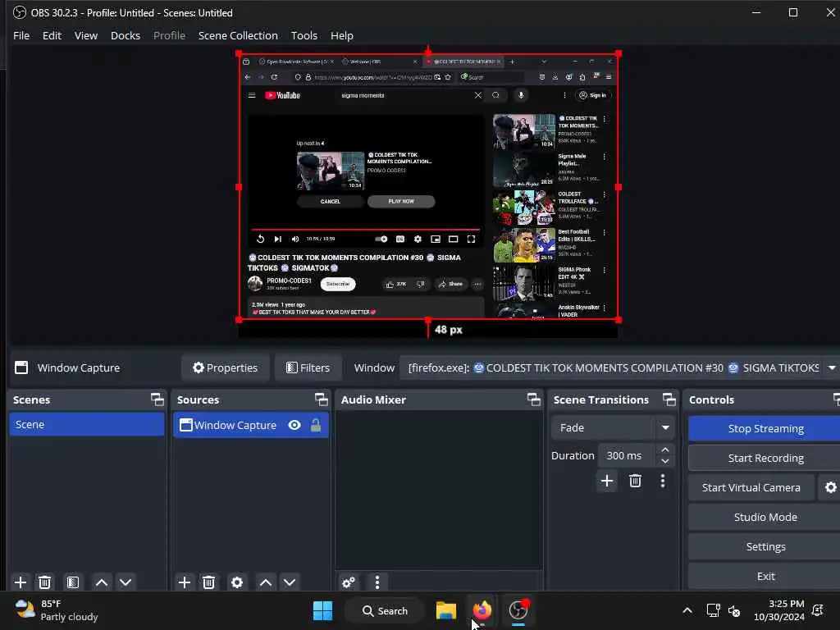
Task: Open the clock showing 3:25 PM
Action: pyautogui.click(x=779, y=610)
